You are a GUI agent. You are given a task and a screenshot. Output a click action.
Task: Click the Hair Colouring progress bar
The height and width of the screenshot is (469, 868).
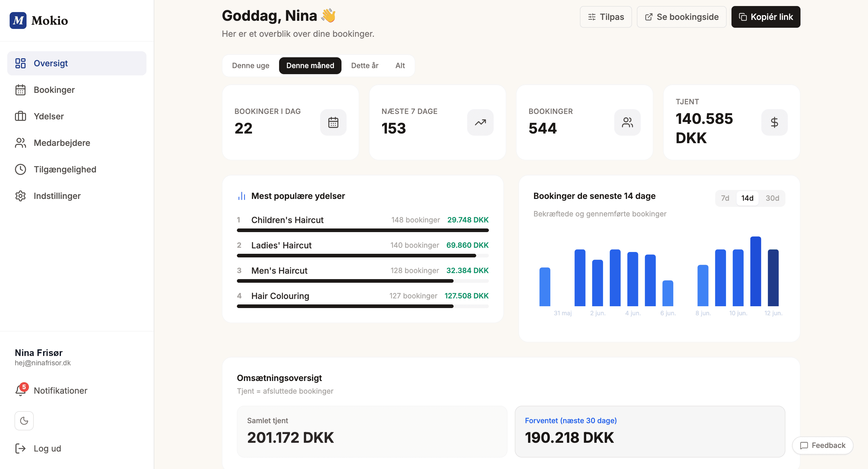pos(363,306)
